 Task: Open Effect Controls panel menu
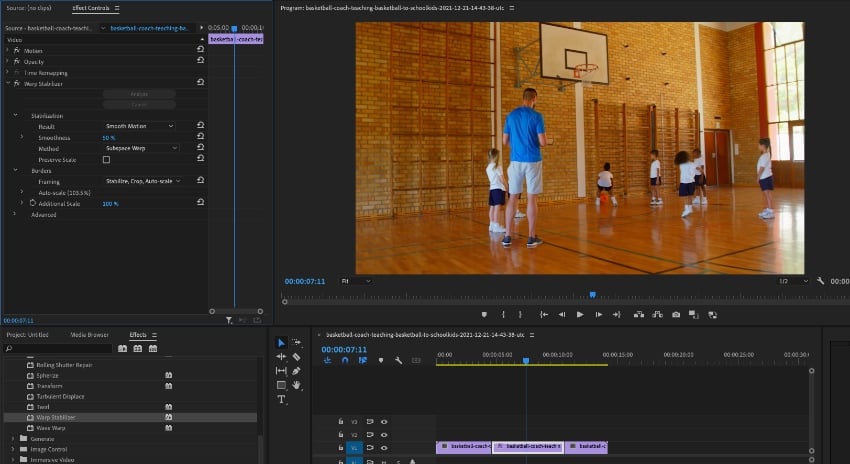tap(117, 8)
